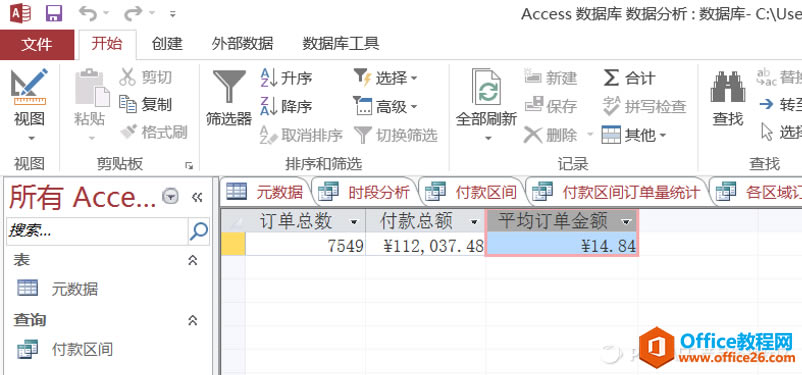Viewport: 802px width, 375px height.
Task: Open 付款总额 column filter dropdown
Action: 474,222
